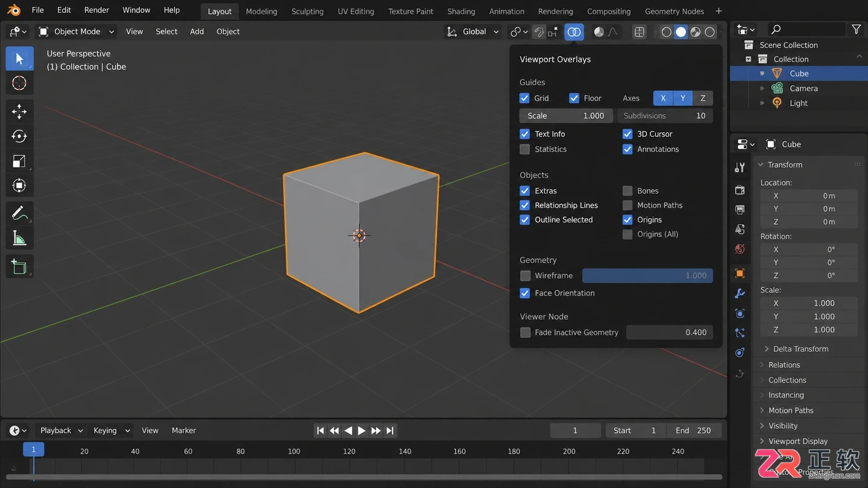The width and height of the screenshot is (868, 488).
Task: Uncheck the Floor overlay
Action: [x=574, y=98]
